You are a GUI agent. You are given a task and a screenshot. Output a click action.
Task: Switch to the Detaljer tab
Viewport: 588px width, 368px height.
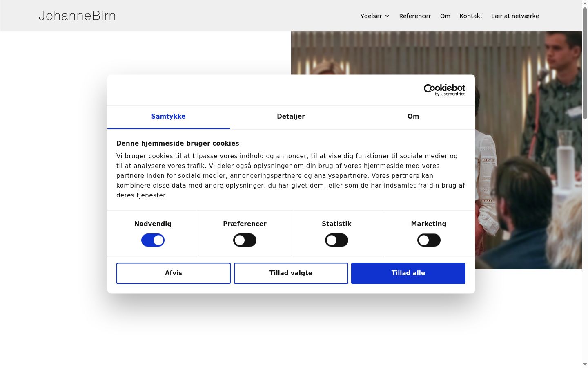tap(291, 117)
